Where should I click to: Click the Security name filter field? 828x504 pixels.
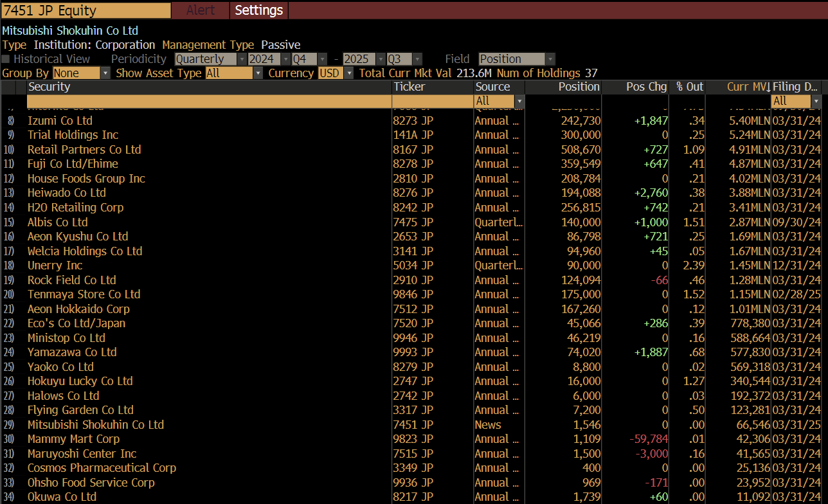click(209, 101)
